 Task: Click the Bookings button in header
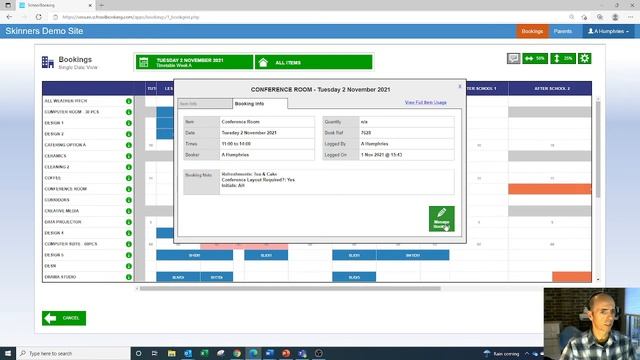tap(532, 31)
